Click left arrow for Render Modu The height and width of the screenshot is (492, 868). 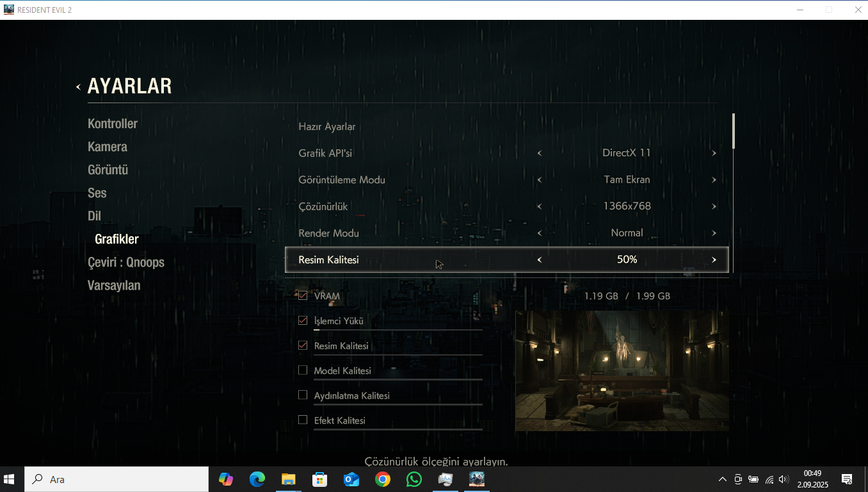(540, 233)
